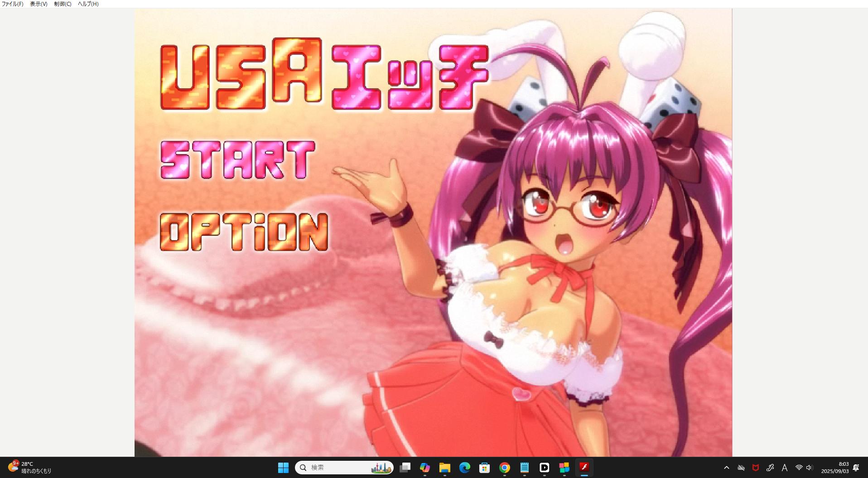The image size is (868, 478).
Task: Open the weather widget showing 28°C
Action: tap(29, 468)
